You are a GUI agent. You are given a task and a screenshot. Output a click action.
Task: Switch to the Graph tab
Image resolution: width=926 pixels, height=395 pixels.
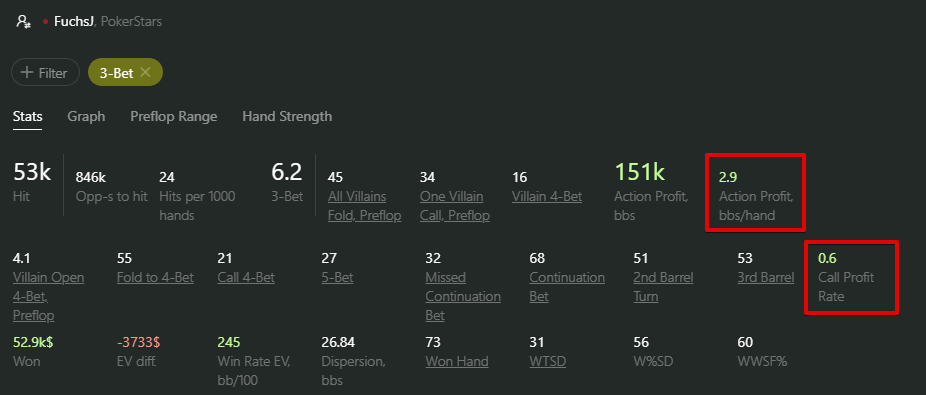coord(86,116)
